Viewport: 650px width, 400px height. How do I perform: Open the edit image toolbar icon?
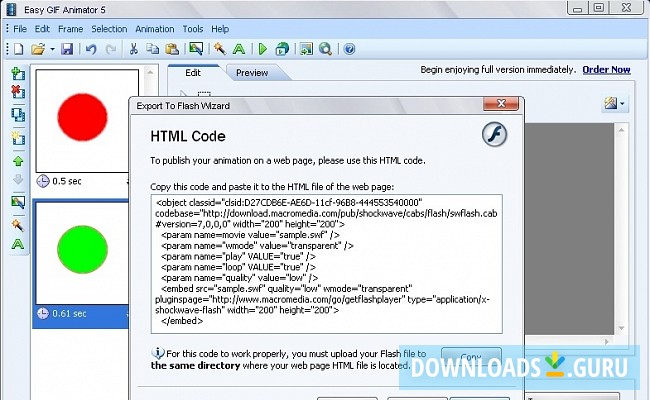196,49
